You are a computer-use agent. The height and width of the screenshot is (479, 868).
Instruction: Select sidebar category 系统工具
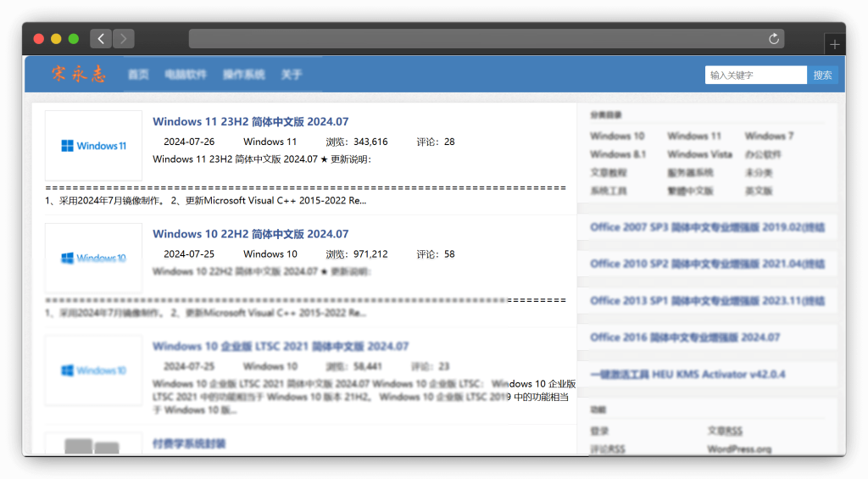[x=609, y=191]
